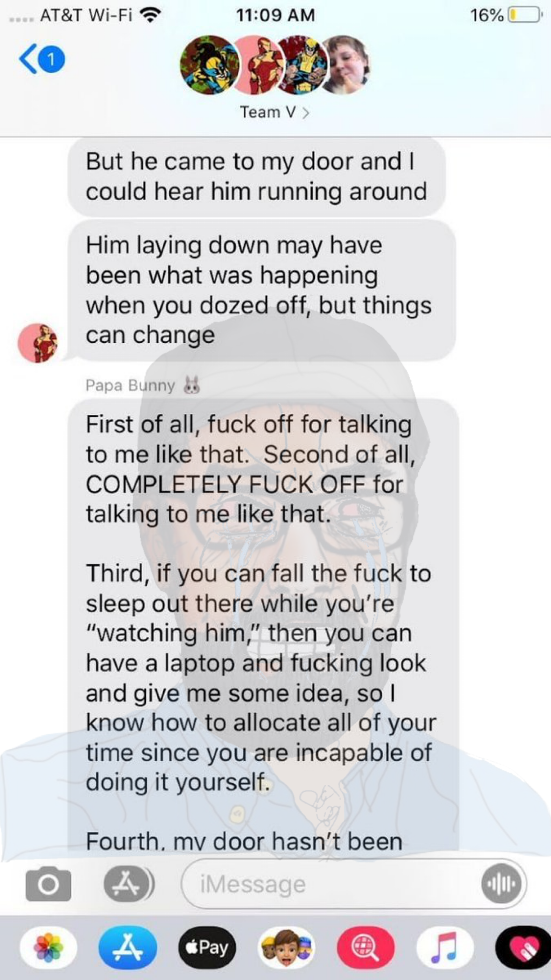Open the red #images search app
This screenshot has height=980, width=551.
point(366,947)
